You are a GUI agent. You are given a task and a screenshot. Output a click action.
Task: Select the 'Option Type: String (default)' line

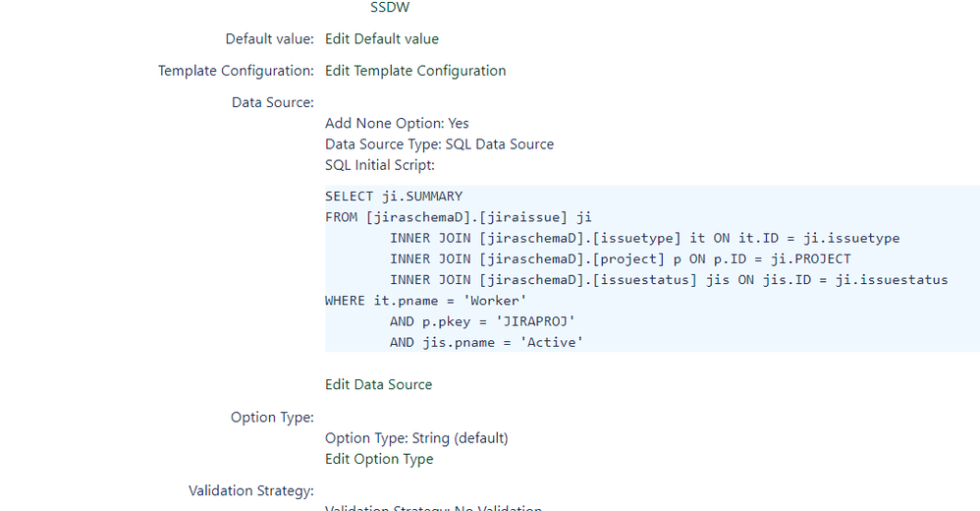click(x=417, y=438)
